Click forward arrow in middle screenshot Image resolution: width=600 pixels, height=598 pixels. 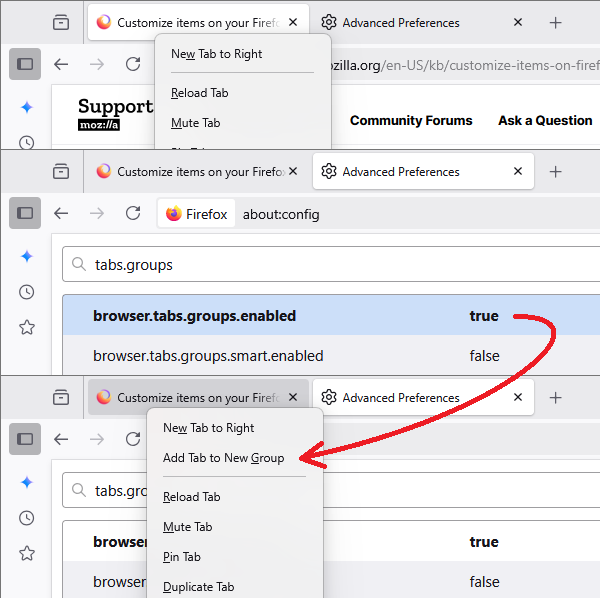[97, 213]
